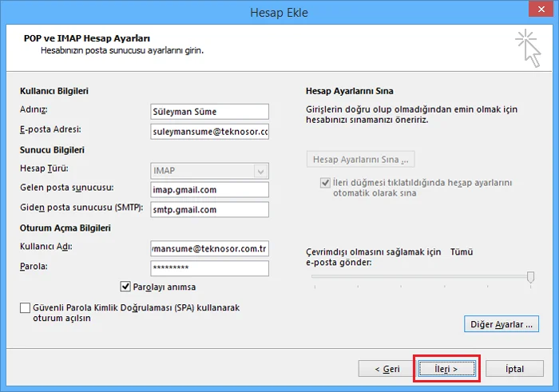The width and height of the screenshot is (559, 392).
Task: Open the Hesap Türü IMAP dropdown
Action: pyautogui.click(x=208, y=171)
